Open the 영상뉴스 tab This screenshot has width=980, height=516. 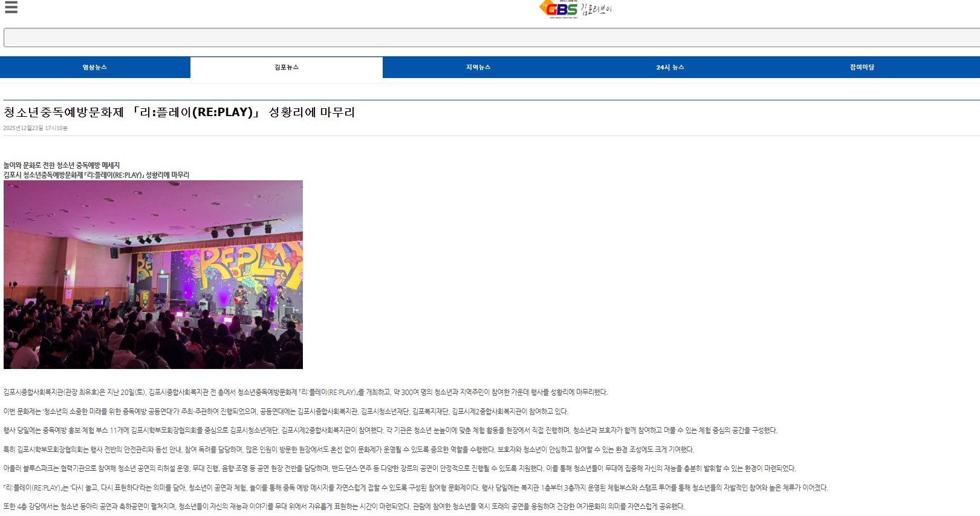click(95, 67)
